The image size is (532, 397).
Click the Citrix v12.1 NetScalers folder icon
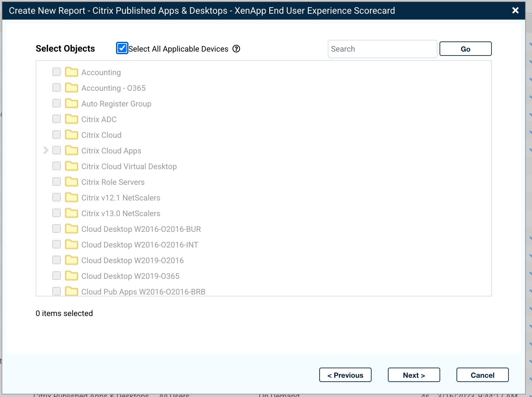(x=71, y=197)
